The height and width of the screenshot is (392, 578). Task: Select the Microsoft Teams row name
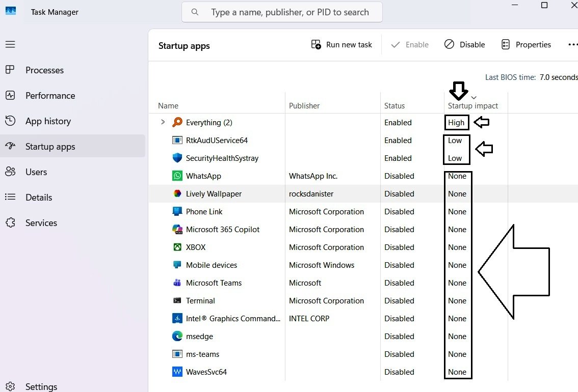click(x=214, y=283)
